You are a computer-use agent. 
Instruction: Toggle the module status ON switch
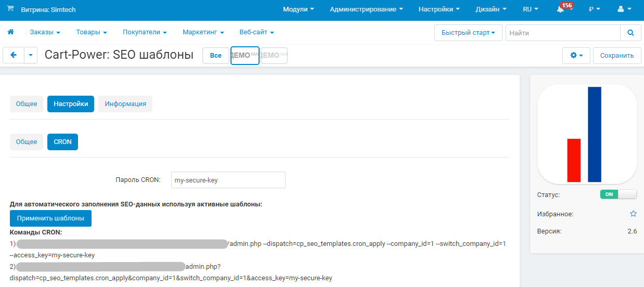point(618,194)
